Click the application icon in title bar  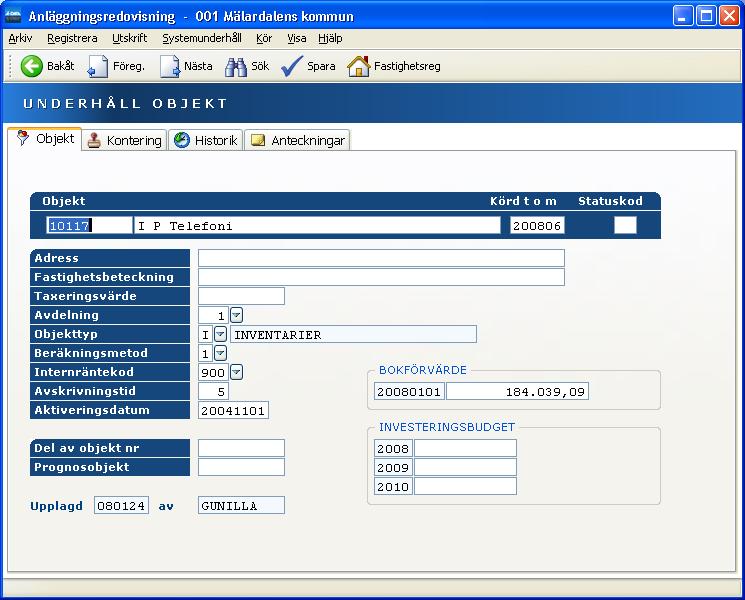coord(13,16)
